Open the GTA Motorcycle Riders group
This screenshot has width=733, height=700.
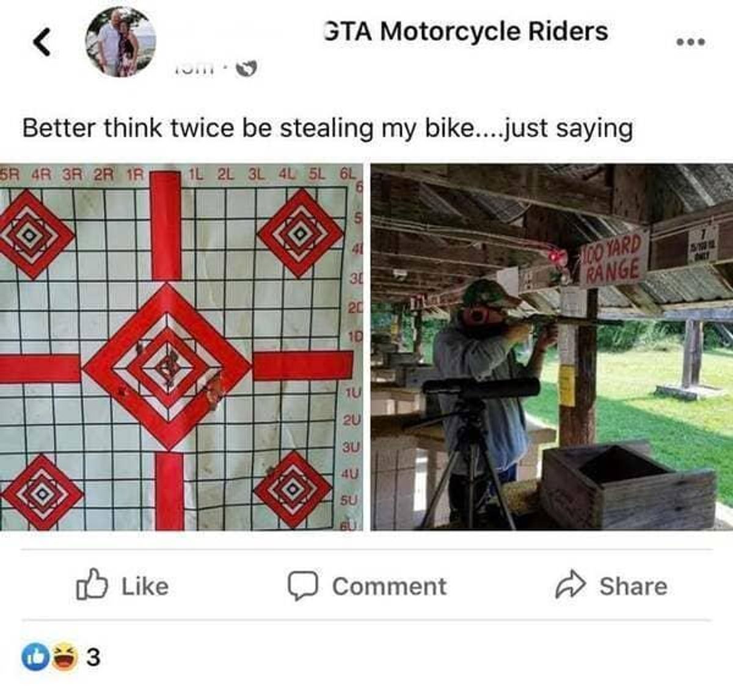tap(465, 31)
